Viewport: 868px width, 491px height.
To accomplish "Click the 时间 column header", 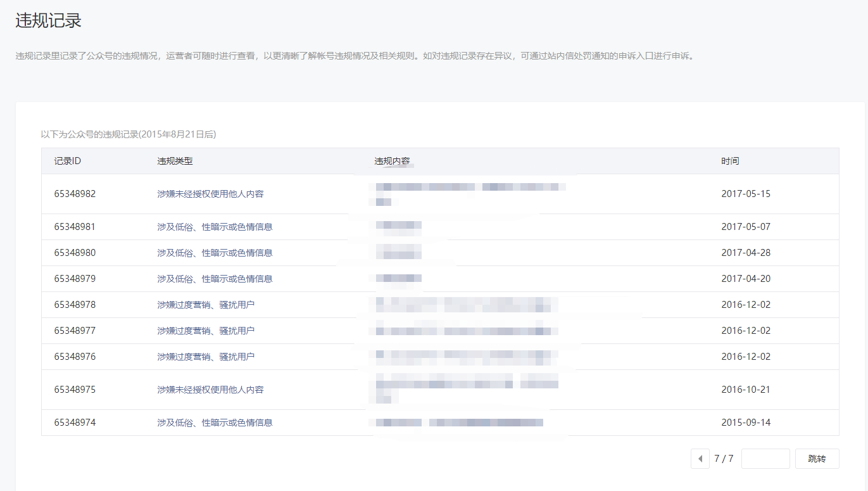I will pos(730,161).
